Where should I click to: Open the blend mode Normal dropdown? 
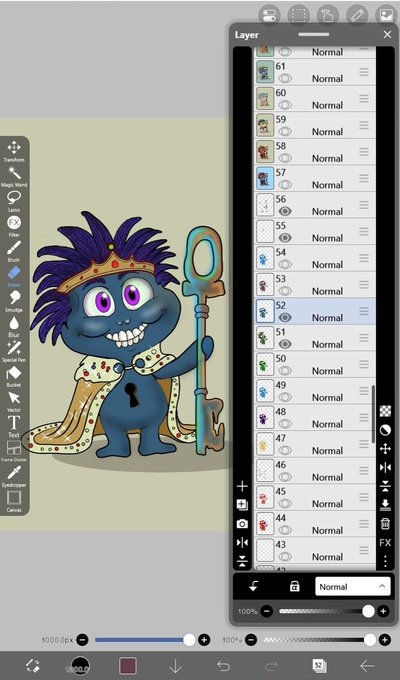(x=352, y=586)
